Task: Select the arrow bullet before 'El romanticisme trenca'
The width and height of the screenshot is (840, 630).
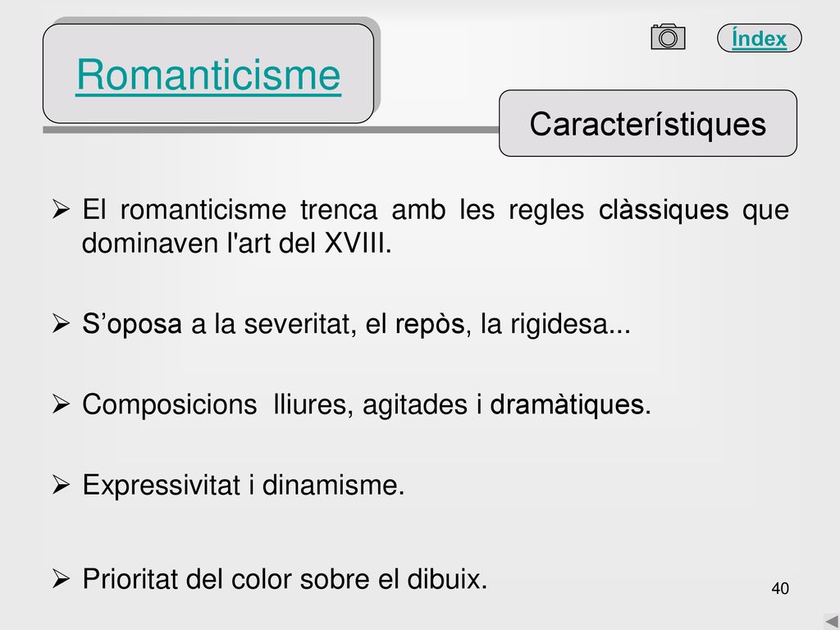Action: coord(61,209)
